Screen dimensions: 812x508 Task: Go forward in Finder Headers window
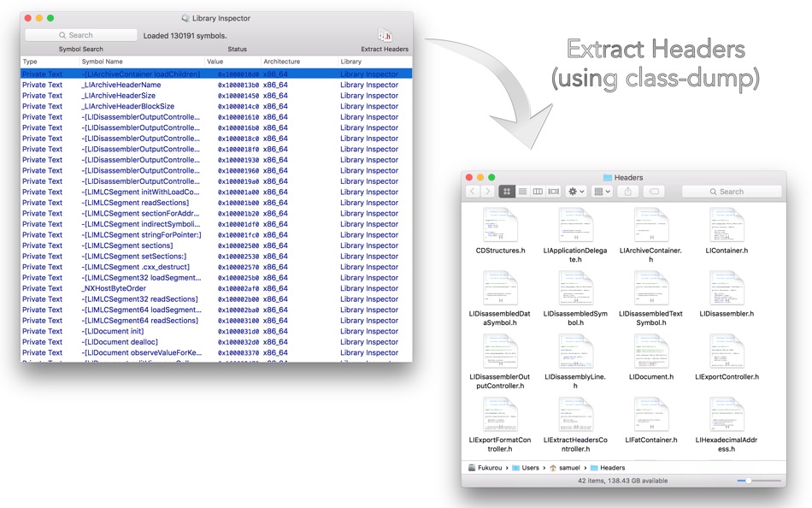tap(487, 192)
